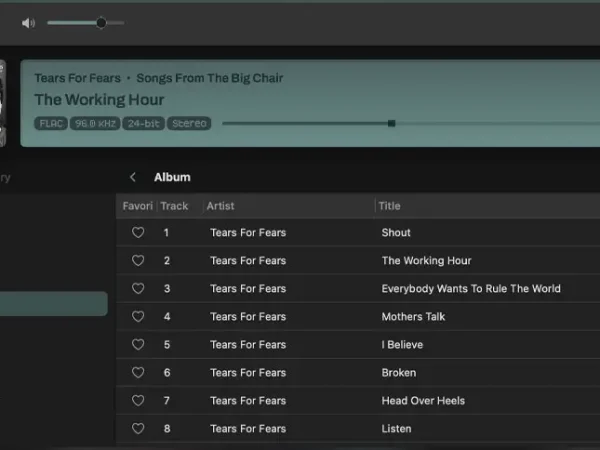Favorite The Working Hour row

[x=138, y=260]
